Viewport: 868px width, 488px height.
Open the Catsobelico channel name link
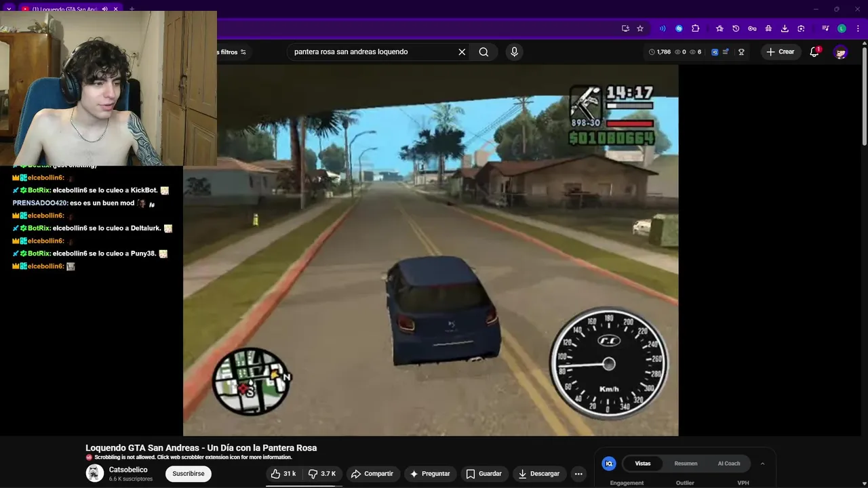coord(128,470)
